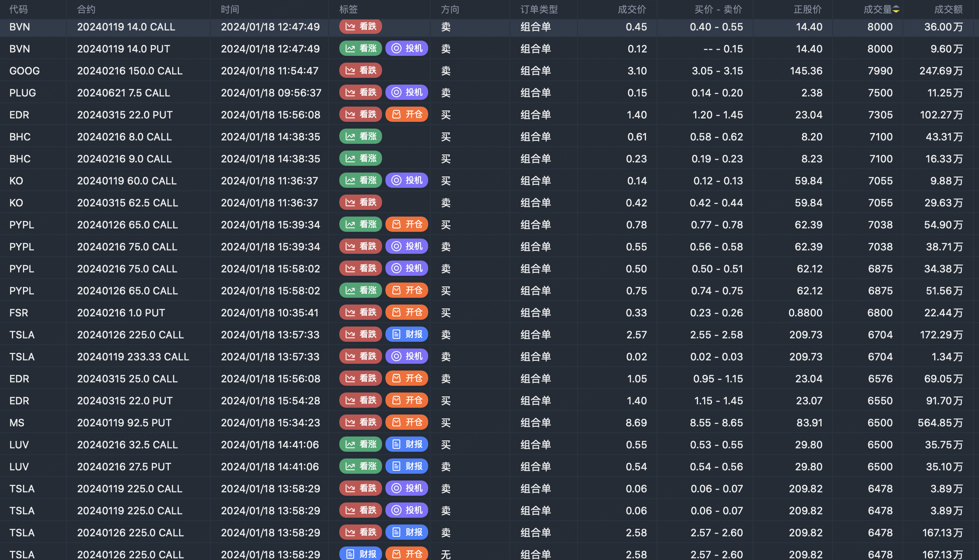The width and height of the screenshot is (979, 560).
Task: Click 财报 tag on LUV 32.5 CALL row
Action: (x=407, y=445)
